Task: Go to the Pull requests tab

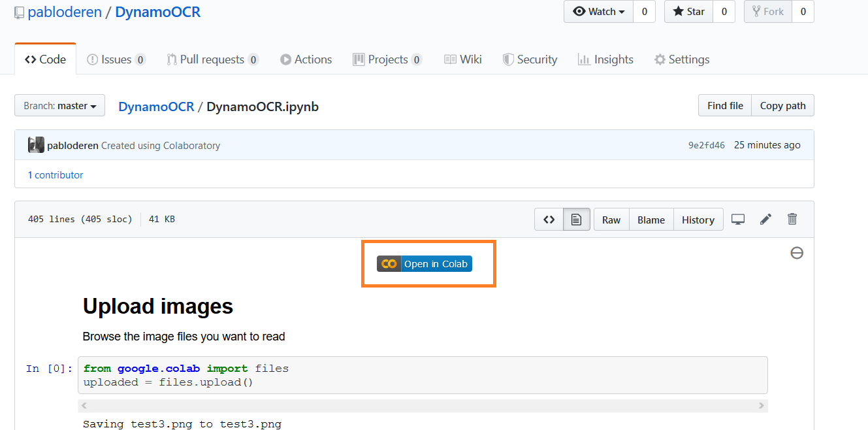Action: click(212, 59)
